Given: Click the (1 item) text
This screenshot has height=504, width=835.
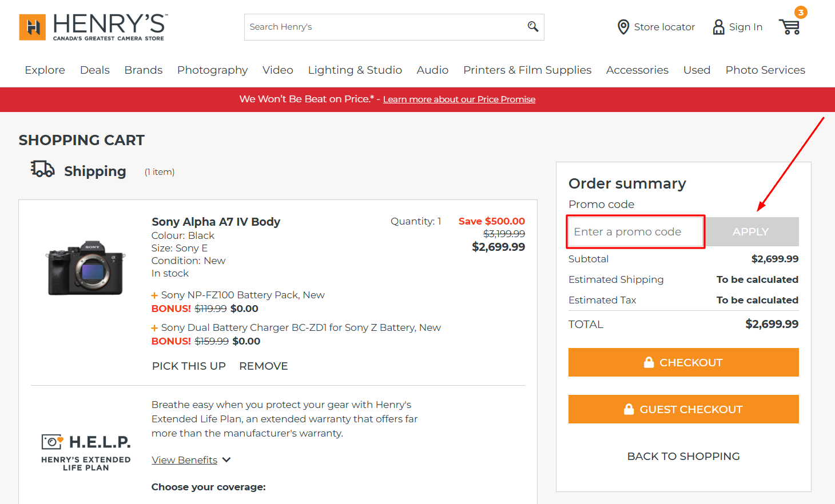Looking at the screenshot, I should click(160, 172).
